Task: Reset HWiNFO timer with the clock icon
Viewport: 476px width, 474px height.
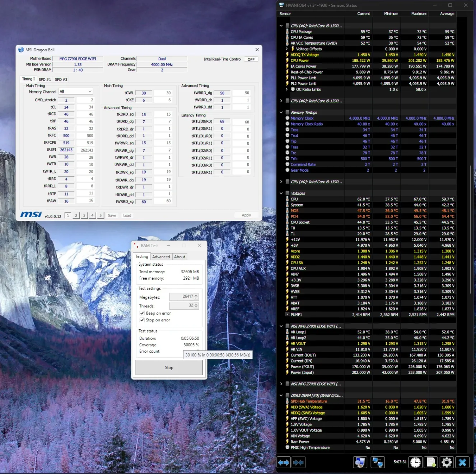Action: point(416,462)
